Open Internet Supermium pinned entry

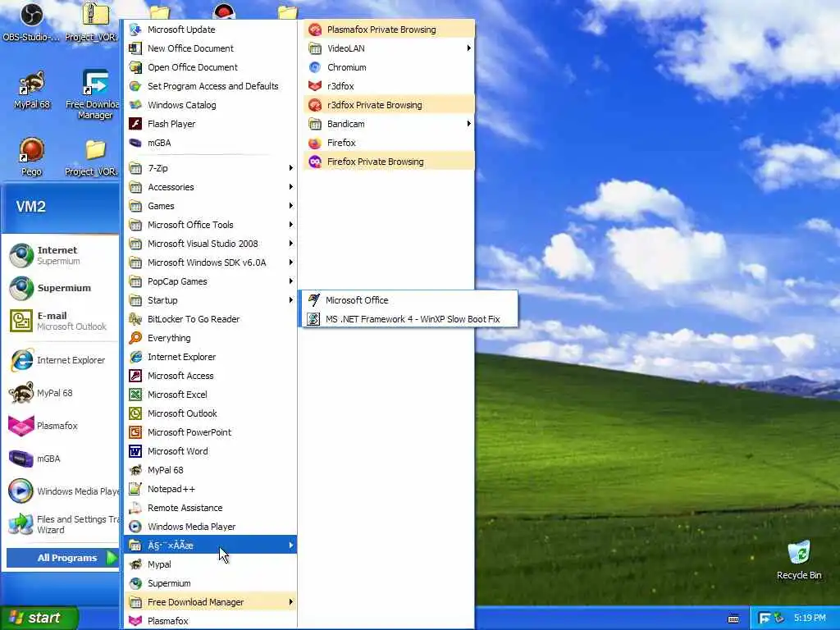click(60, 256)
